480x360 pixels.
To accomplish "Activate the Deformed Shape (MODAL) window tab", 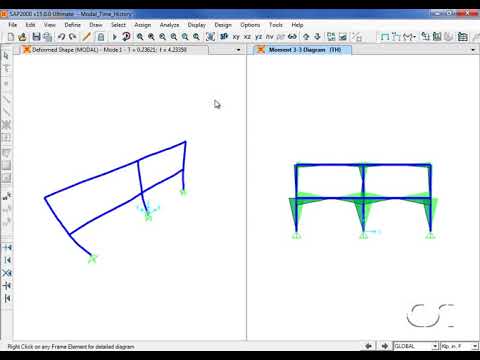I will click(x=114, y=50).
